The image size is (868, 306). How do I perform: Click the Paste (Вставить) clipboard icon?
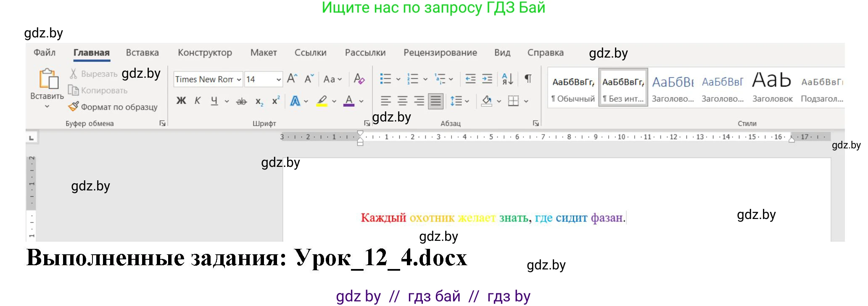click(49, 79)
